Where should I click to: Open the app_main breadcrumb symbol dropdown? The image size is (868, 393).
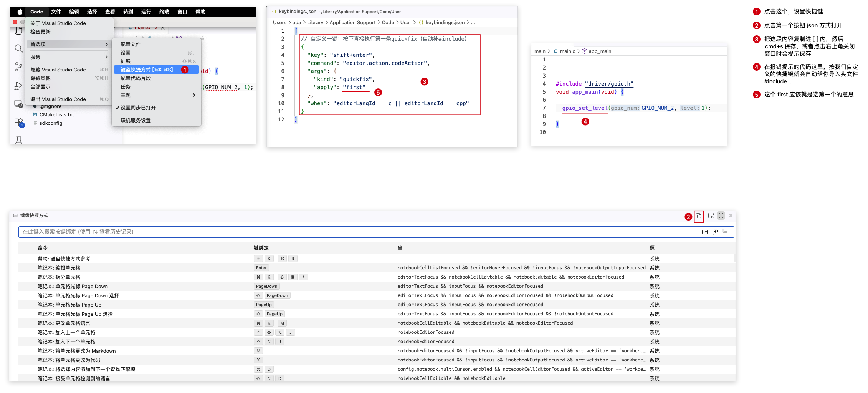(600, 51)
